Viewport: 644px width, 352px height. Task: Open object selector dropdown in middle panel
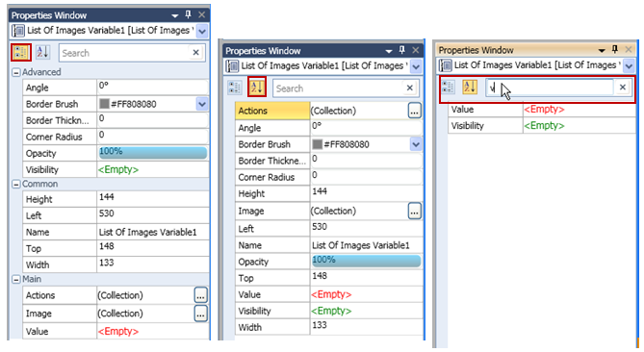point(416,66)
